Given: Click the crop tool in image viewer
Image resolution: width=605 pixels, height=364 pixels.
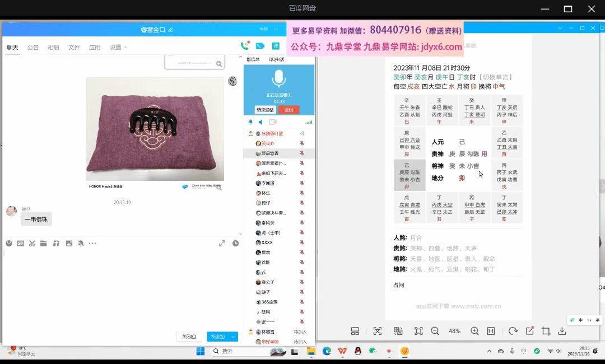Looking at the screenshot, I should click(546, 331).
